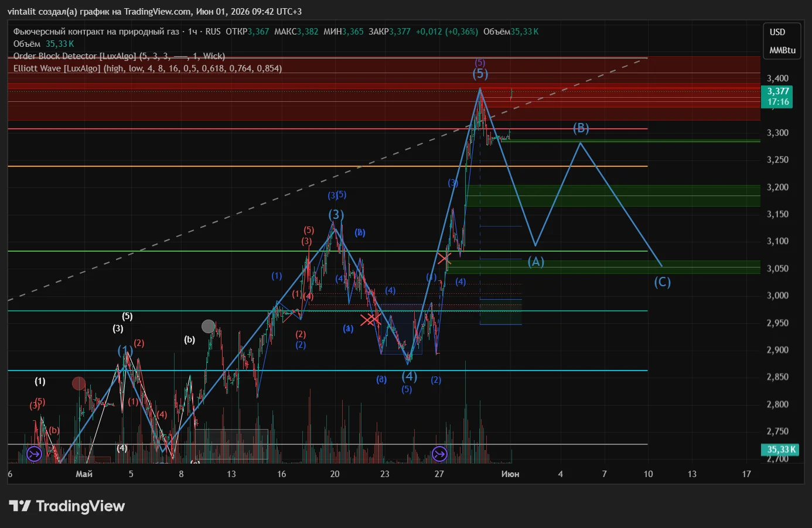Click the gray circle marker near May 13
The image size is (812, 528).
pyautogui.click(x=208, y=327)
